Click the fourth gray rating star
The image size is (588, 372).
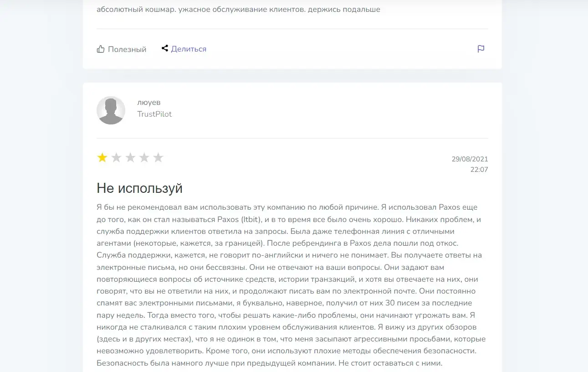tap(144, 158)
